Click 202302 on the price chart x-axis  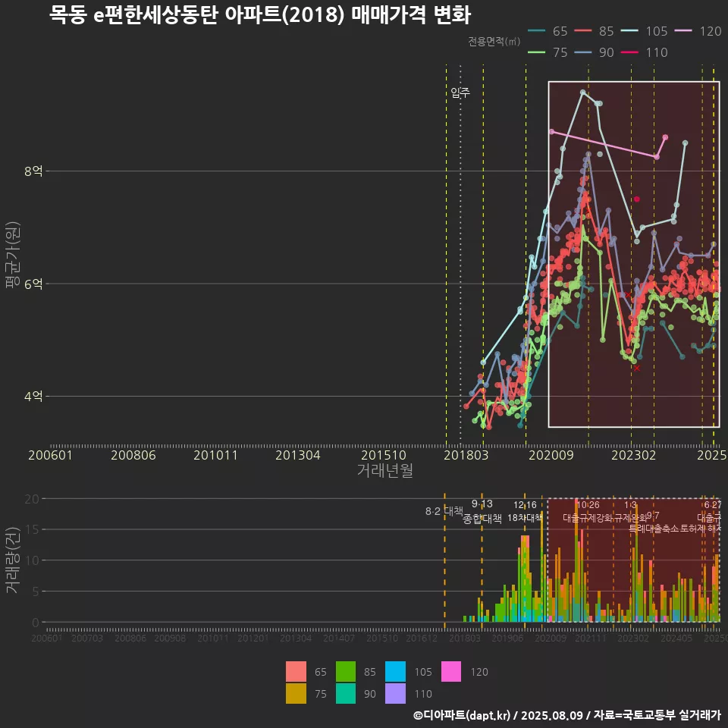point(634,455)
